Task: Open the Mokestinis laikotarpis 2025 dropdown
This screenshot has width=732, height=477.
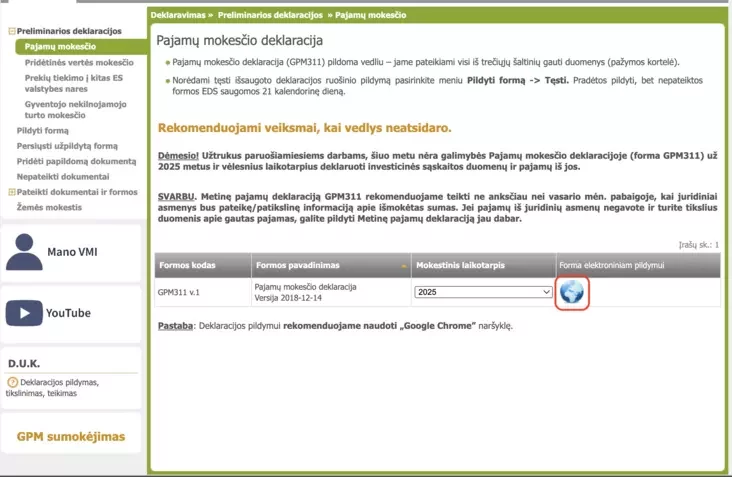Action: click(483, 292)
